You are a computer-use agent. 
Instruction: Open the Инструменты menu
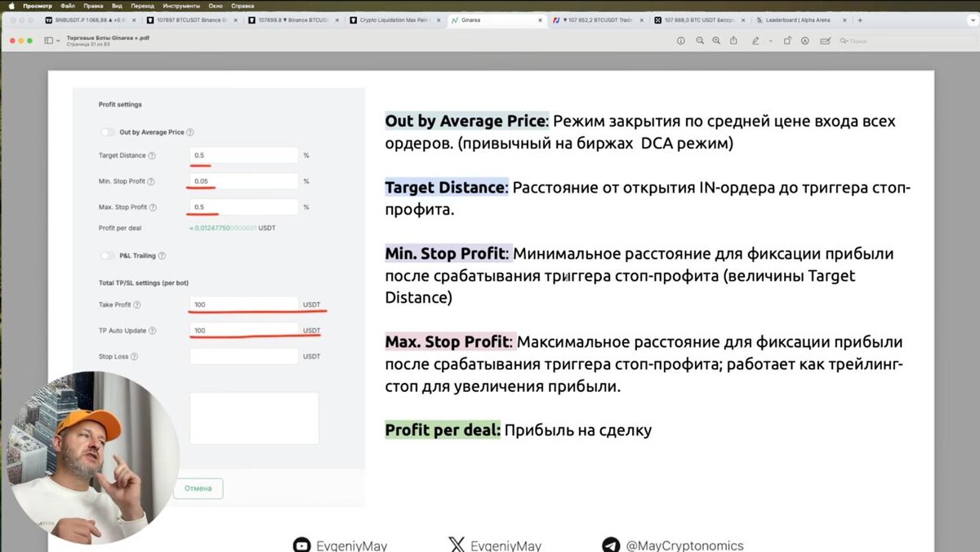181,6
